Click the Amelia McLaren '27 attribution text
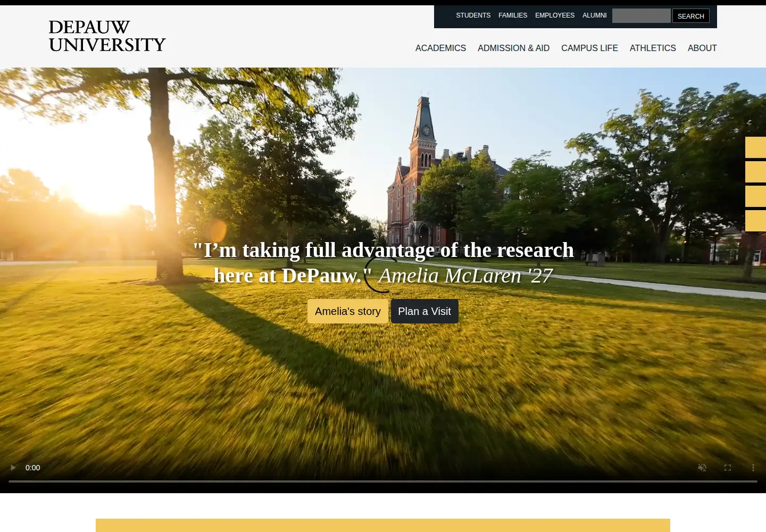The image size is (766, 532). coord(465,276)
